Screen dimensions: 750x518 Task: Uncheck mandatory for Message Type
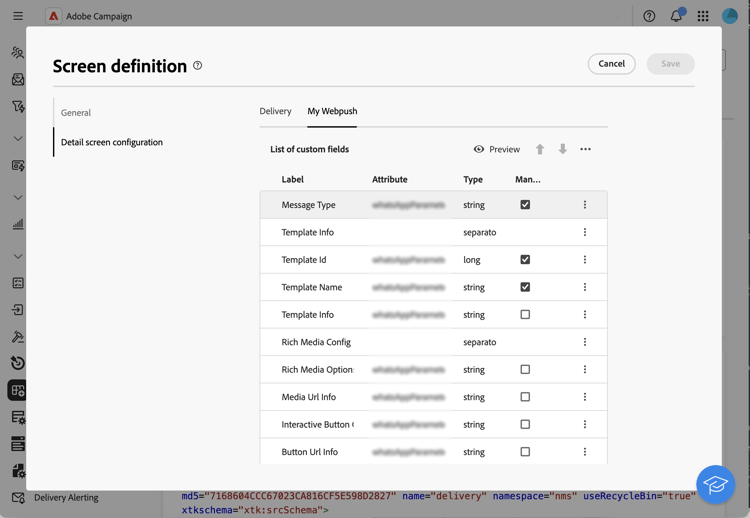[x=525, y=205]
